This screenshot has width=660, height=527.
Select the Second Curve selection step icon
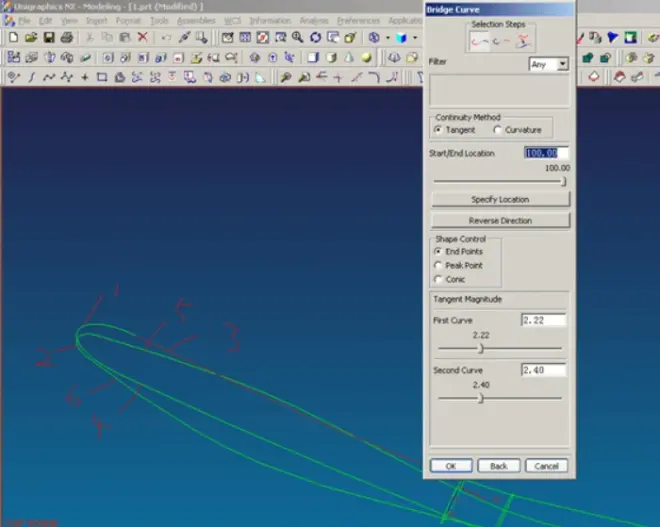(x=501, y=41)
